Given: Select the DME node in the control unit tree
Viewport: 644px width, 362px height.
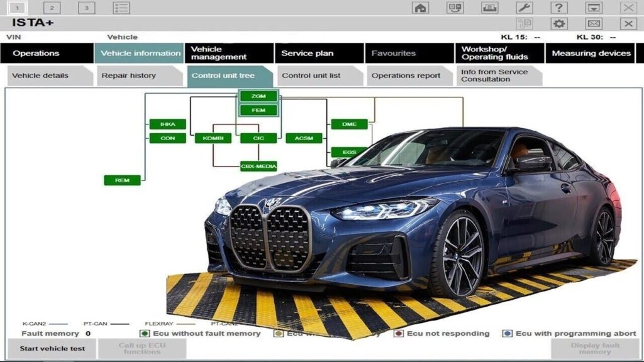Looking at the screenshot, I should tap(350, 124).
